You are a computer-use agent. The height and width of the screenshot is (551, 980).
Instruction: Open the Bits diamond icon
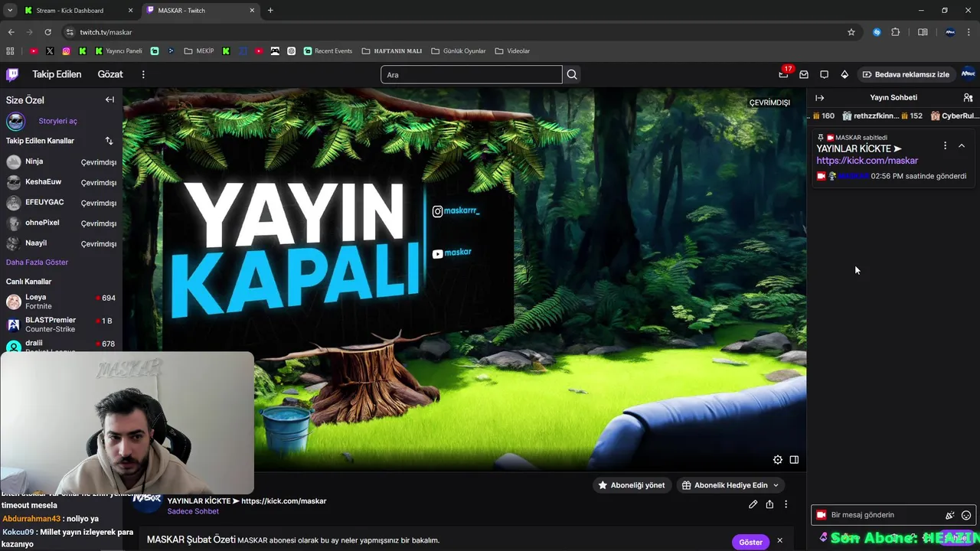[x=844, y=74]
